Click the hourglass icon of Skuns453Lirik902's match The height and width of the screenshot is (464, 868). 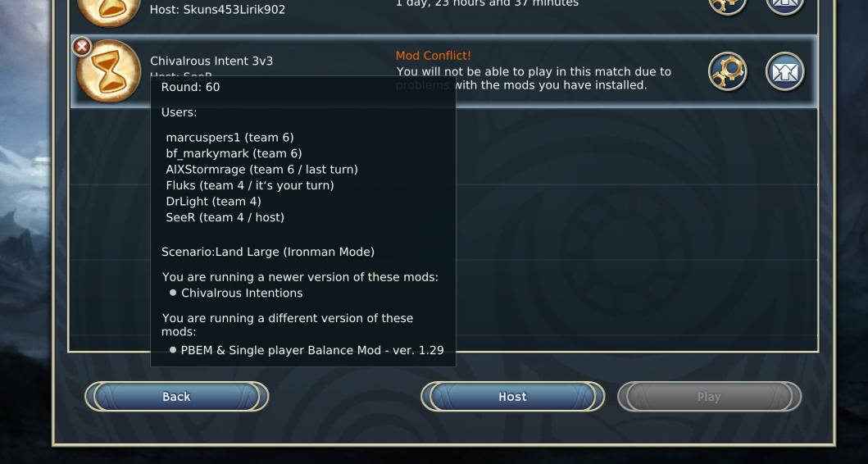pyautogui.click(x=108, y=10)
